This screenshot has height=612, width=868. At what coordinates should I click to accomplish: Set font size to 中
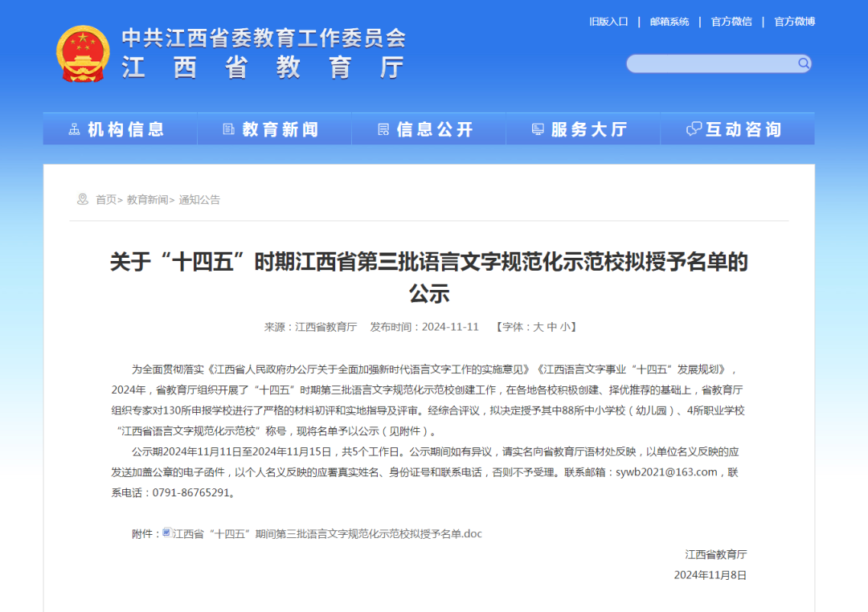551,327
